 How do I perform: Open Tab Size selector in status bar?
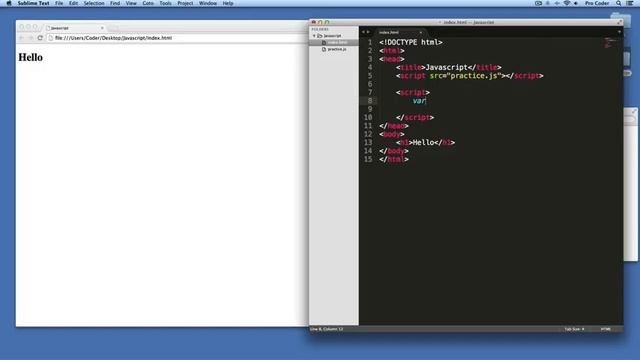[x=574, y=329]
